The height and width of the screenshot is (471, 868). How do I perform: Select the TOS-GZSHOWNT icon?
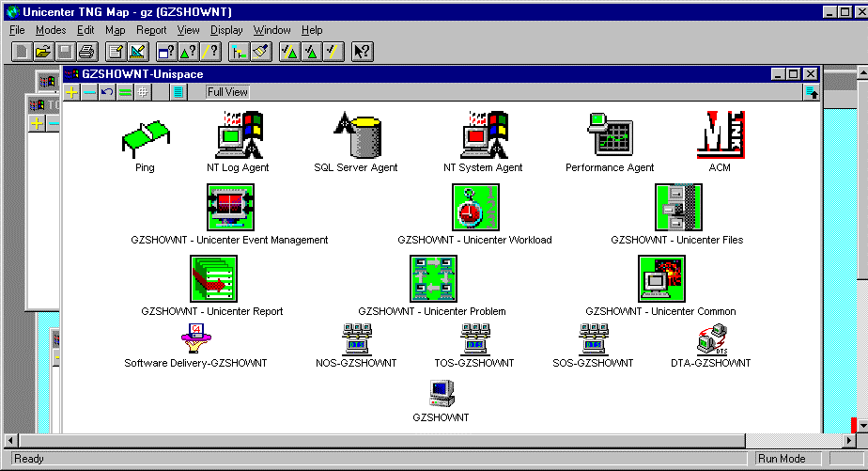pyautogui.click(x=475, y=339)
